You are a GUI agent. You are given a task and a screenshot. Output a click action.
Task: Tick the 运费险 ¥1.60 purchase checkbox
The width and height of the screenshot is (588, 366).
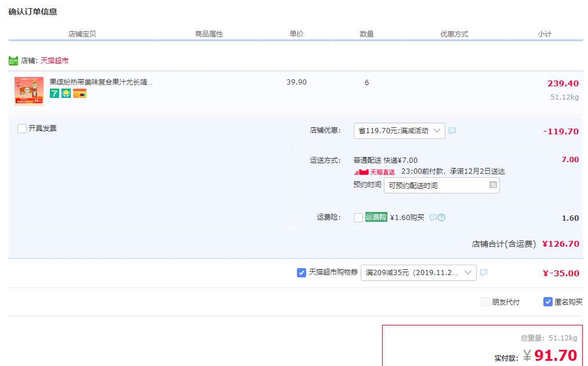[358, 218]
